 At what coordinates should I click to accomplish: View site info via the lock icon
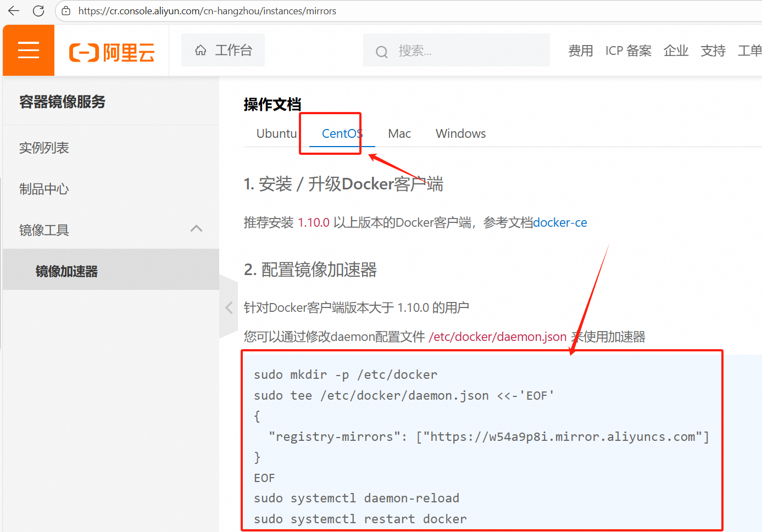point(66,11)
